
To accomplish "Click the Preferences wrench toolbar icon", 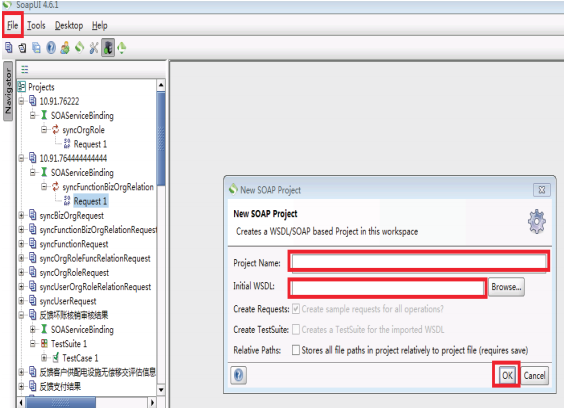I will click(x=94, y=48).
